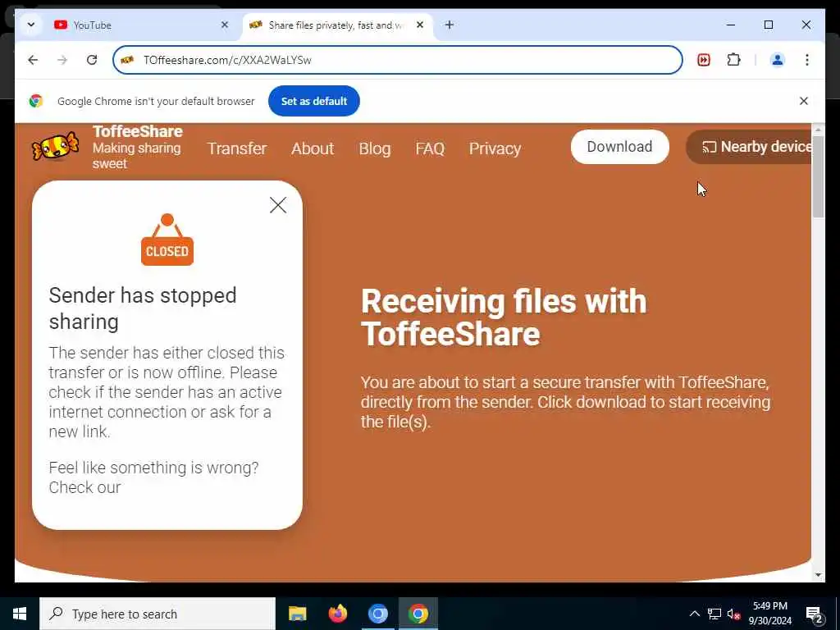Reload the current page
This screenshot has height=630, width=840.
(x=92, y=59)
